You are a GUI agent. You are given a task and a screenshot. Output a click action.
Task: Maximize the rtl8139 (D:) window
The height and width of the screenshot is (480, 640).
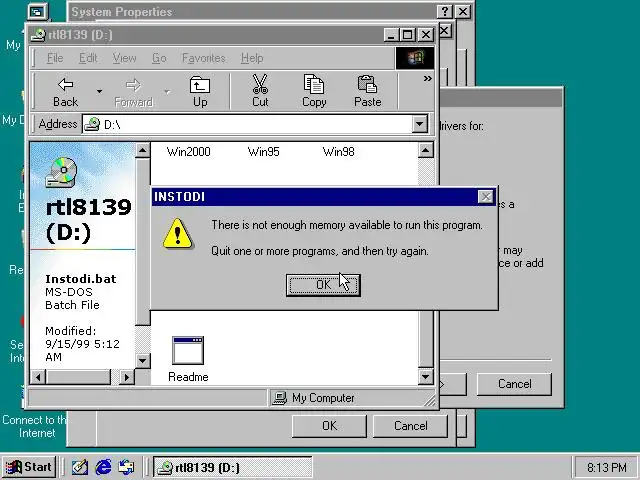pos(407,35)
